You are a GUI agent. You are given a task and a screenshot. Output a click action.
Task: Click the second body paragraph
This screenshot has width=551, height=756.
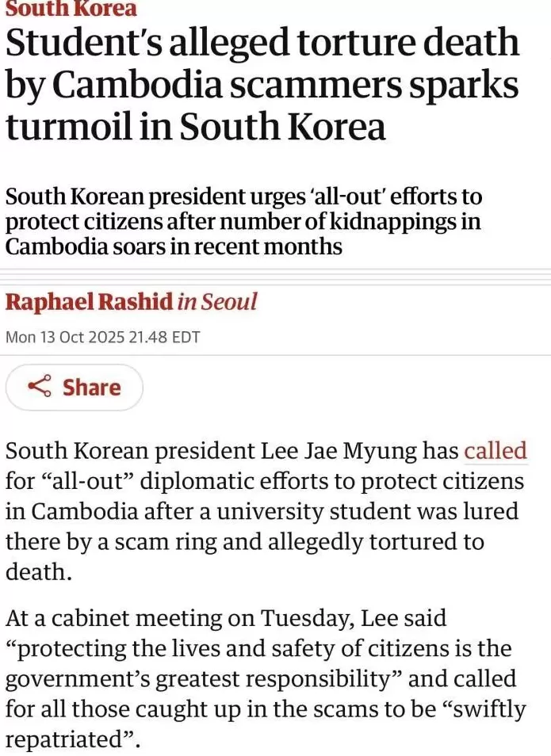click(x=262, y=678)
